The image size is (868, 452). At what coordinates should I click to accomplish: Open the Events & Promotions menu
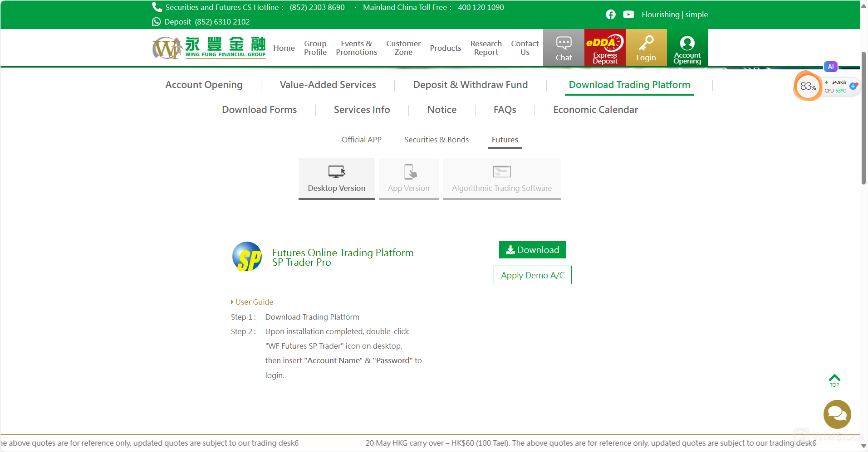point(357,48)
